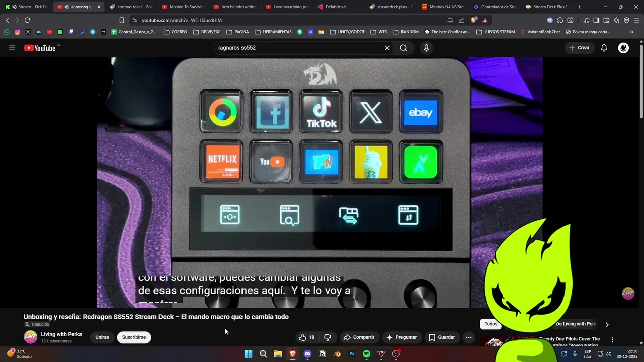Share page icon in address bar
The height and width of the screenshot is (362, 644).
click(461, 20)
